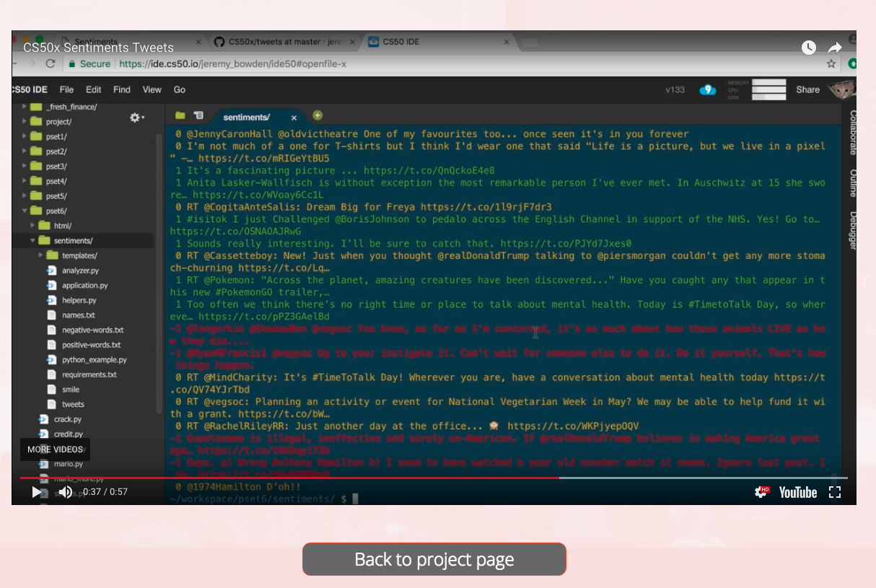Switch to the CS50 IDE browser tab

(x=439, y=42)
